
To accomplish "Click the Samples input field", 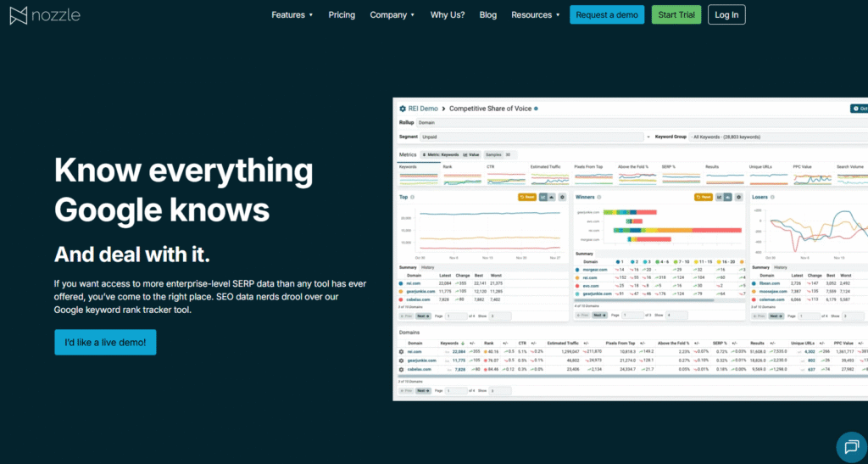I will [x=509, y=154].
